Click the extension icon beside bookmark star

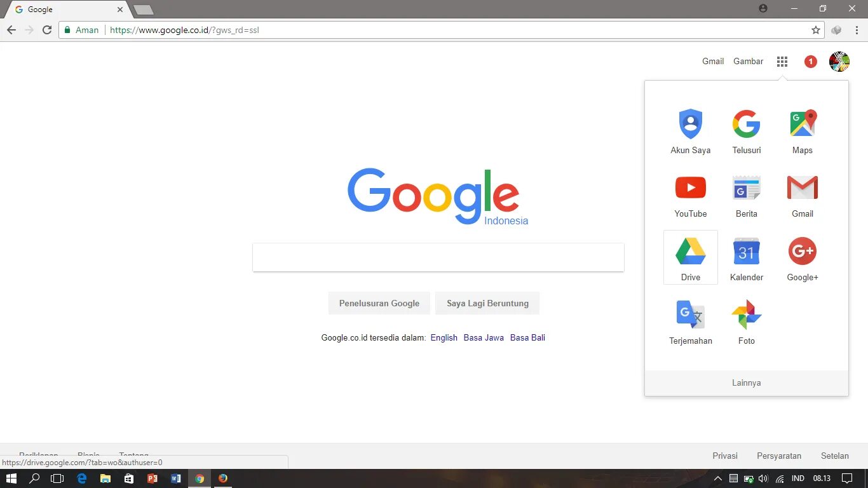pos(836,30)
